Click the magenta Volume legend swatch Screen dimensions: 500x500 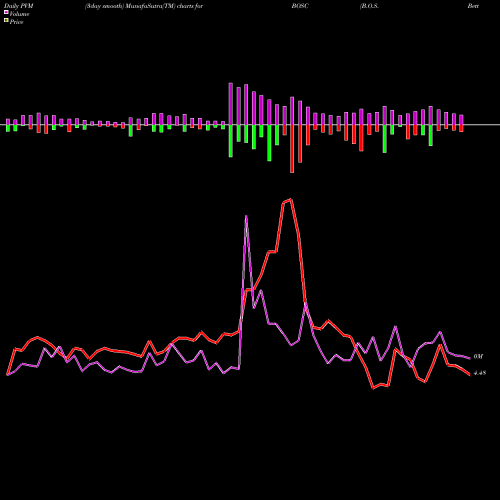(6, 12)
